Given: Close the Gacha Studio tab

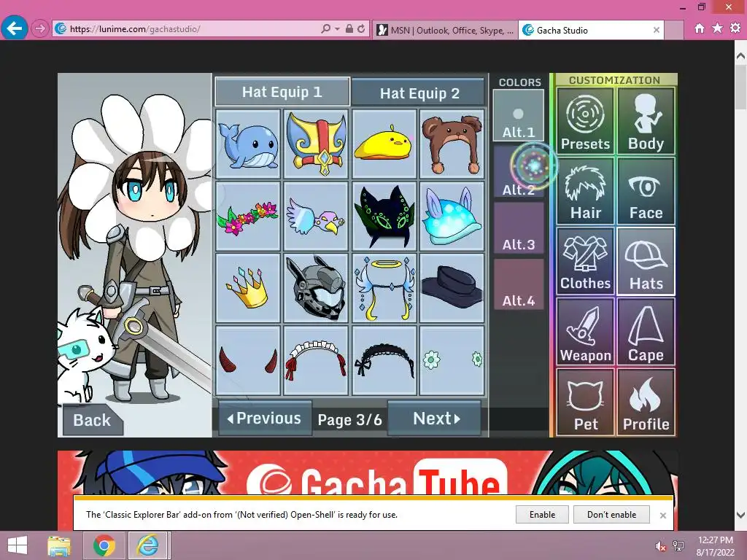Looking at the screenshot, I should [x=656, y=30].
